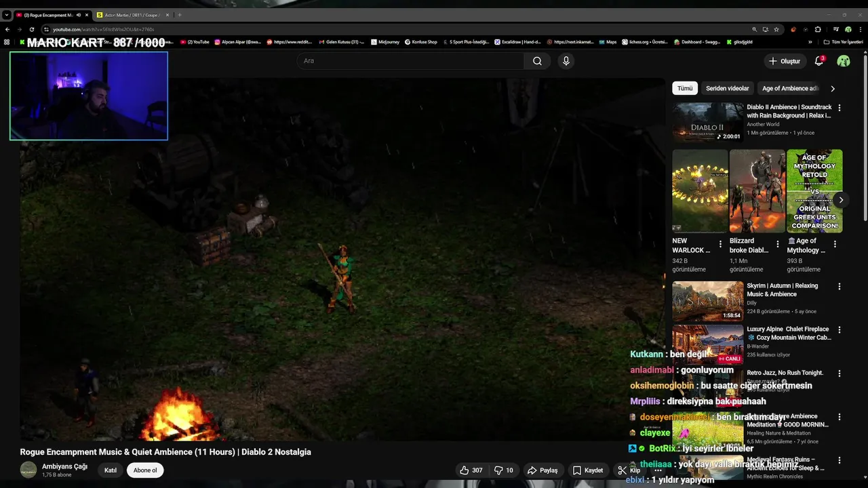The image size is (868, 488).
Task: Open more actions three-dot menu under video
Action: click(658, 470)
